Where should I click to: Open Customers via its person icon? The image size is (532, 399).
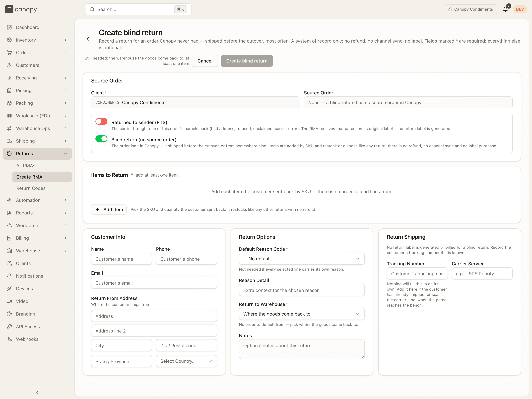point(9,65)
